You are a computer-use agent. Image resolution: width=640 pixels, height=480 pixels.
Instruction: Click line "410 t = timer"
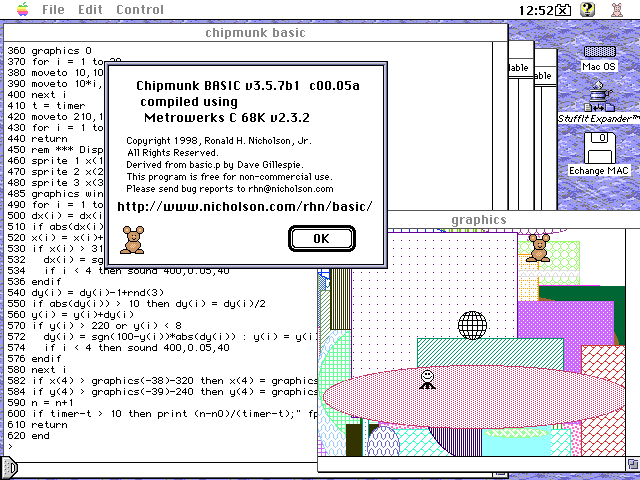[x=46, y=106]
